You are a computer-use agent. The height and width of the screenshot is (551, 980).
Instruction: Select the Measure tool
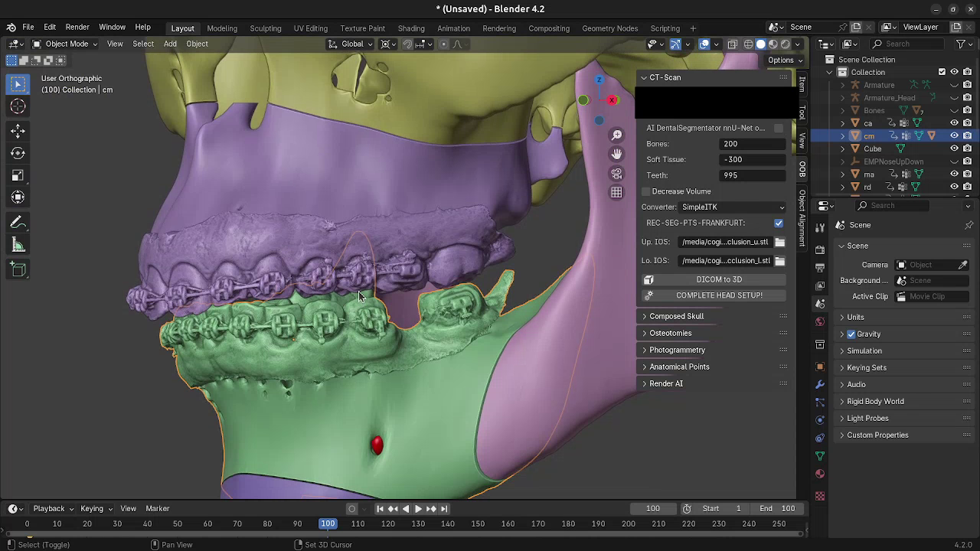point(18,245)
